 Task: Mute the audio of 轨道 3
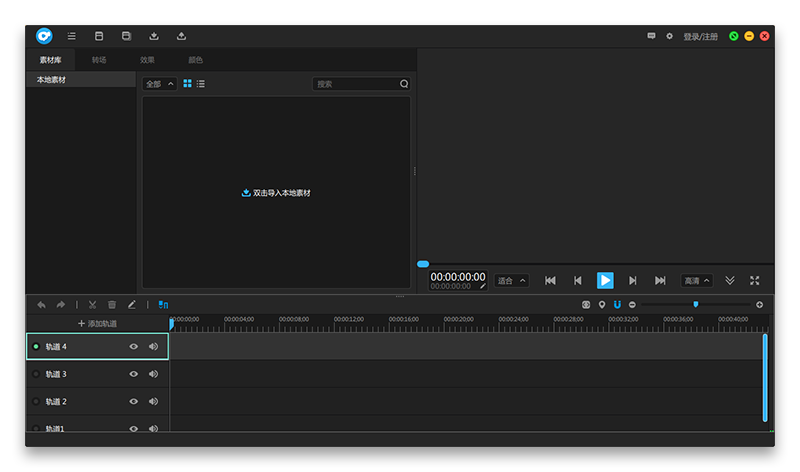tap(154, 374)
